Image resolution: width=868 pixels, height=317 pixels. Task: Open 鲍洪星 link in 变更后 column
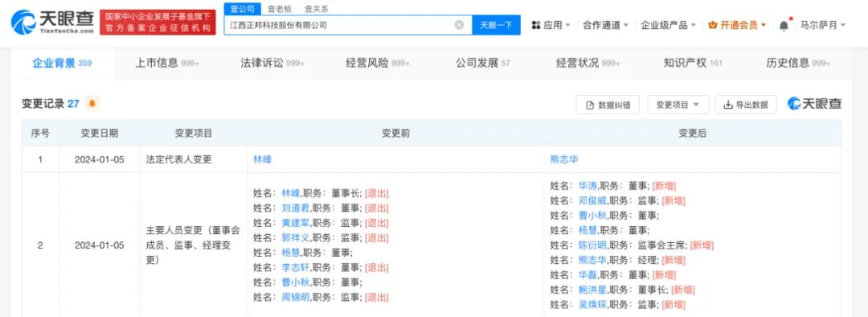[x=592, y=290]
